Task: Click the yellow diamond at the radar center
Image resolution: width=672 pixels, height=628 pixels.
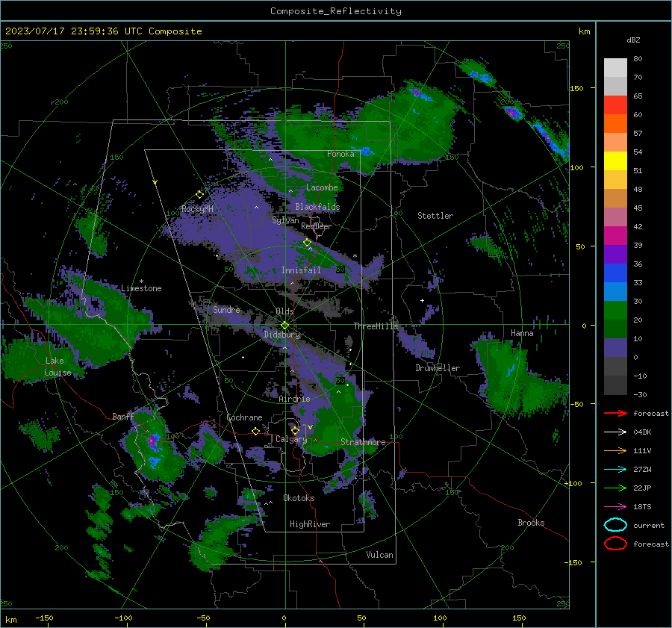Action: 285,326
